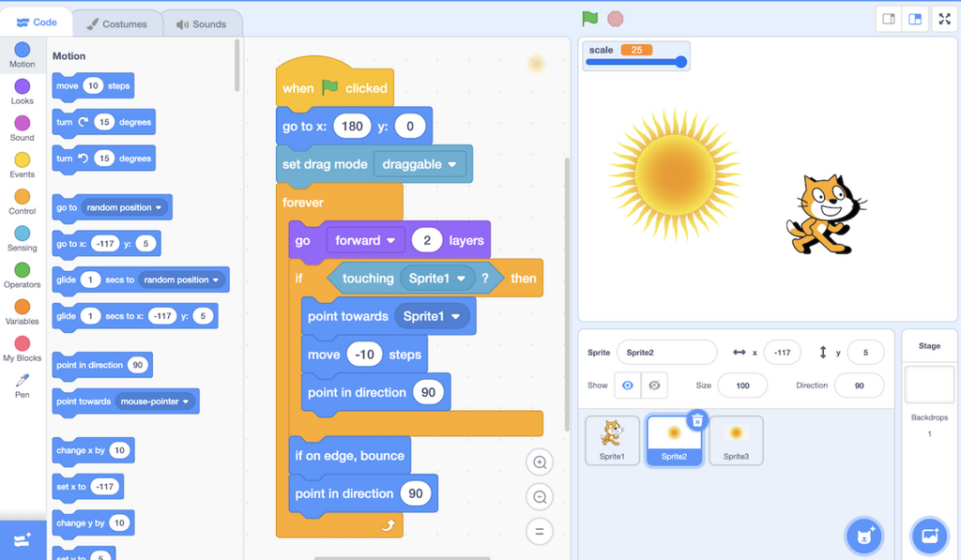The height and width of the screenshot is (560, 961).
Task: Click the workspace vertical scrollbar
Action: [567, 295]
